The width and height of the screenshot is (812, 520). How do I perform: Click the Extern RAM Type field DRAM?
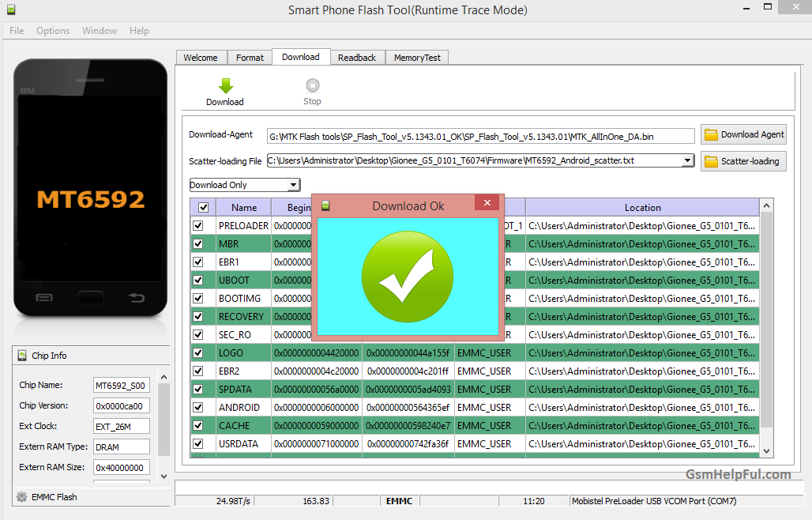click(121, 447)
